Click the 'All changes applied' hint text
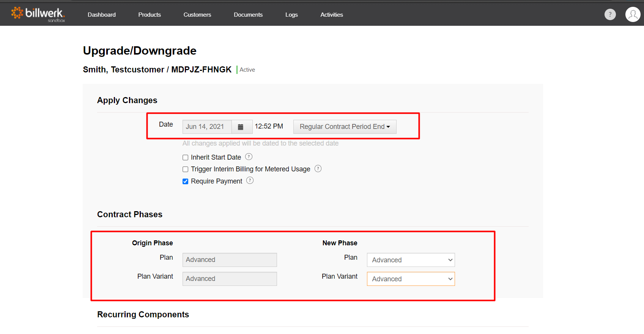 tap(260, 143)
